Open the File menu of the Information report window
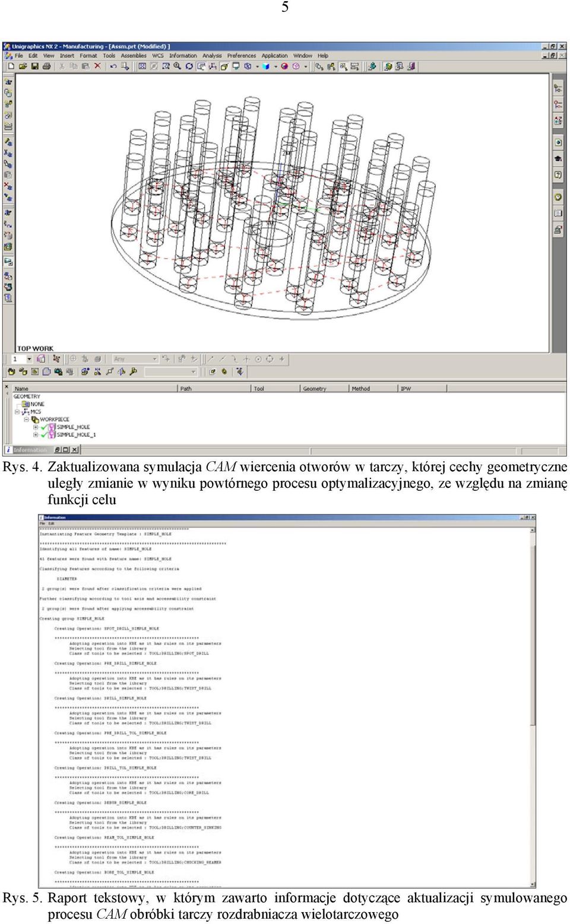Image resolution: width=570 pixels, height=924 pixels. (42, 523)
